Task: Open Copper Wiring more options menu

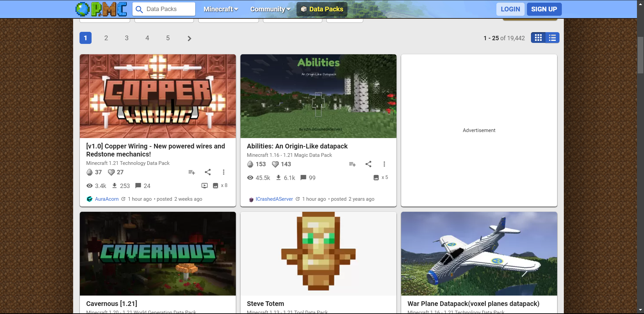Action: coord(224,172)
